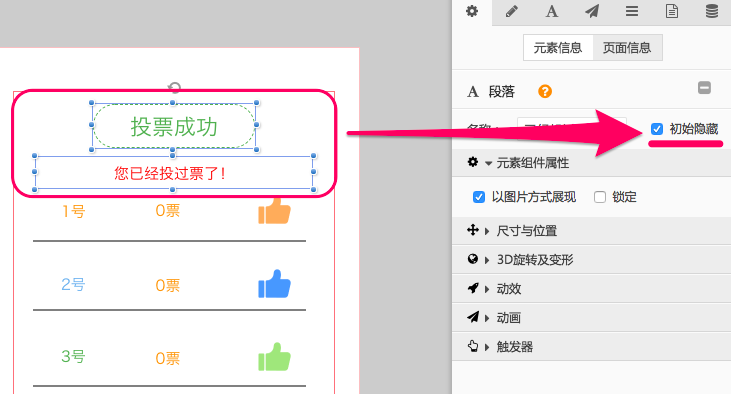Click the paper plane icon beside 动画
The height and width of the screenshot is (394, 731).
click(x=473, y=318)
